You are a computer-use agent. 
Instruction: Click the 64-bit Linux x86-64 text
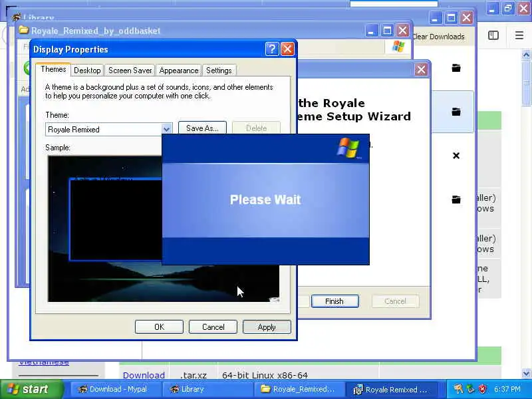click(x=265, y=375)
